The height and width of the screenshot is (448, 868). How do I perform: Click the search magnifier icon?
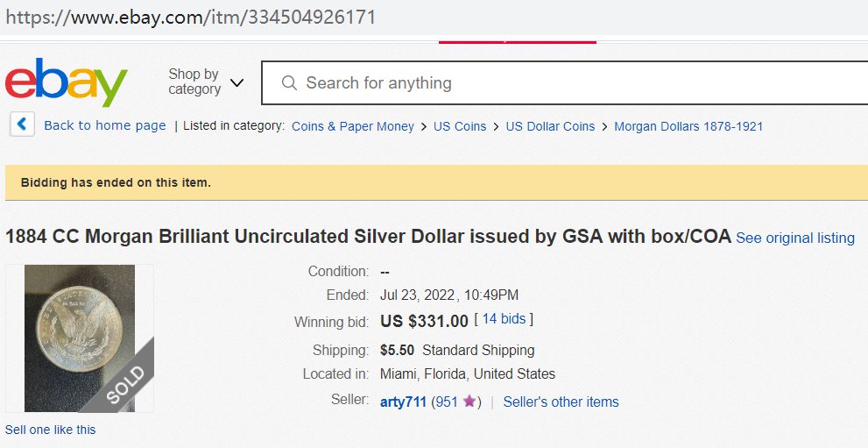289,83
